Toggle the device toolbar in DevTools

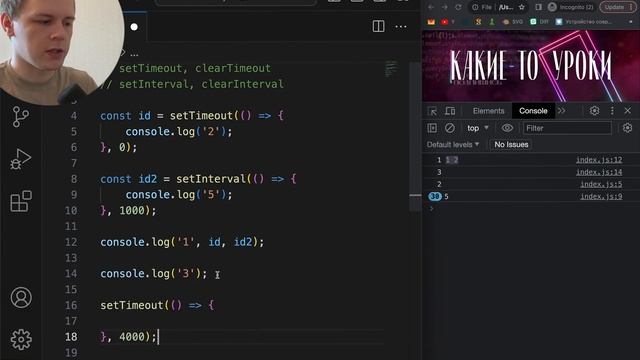[450, 111]
